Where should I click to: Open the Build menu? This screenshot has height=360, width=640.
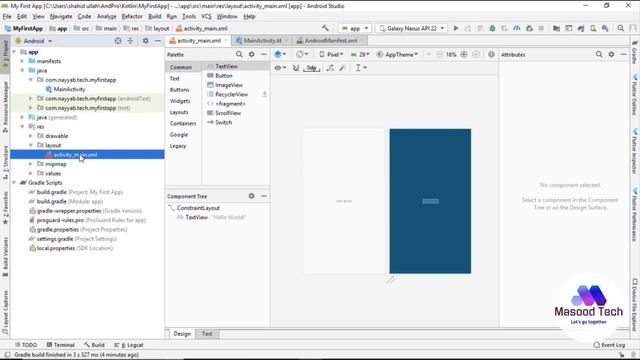[x=154, y=16]
